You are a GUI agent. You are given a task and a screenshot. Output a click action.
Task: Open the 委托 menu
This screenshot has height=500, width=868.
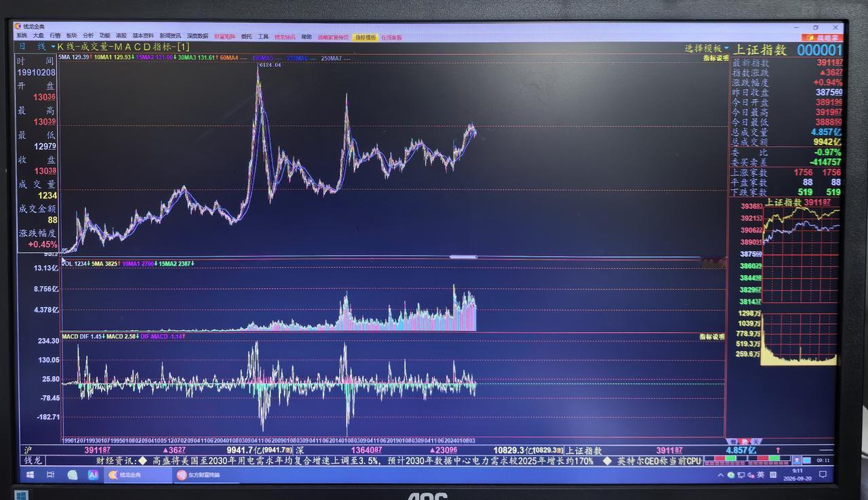point(246,37)
